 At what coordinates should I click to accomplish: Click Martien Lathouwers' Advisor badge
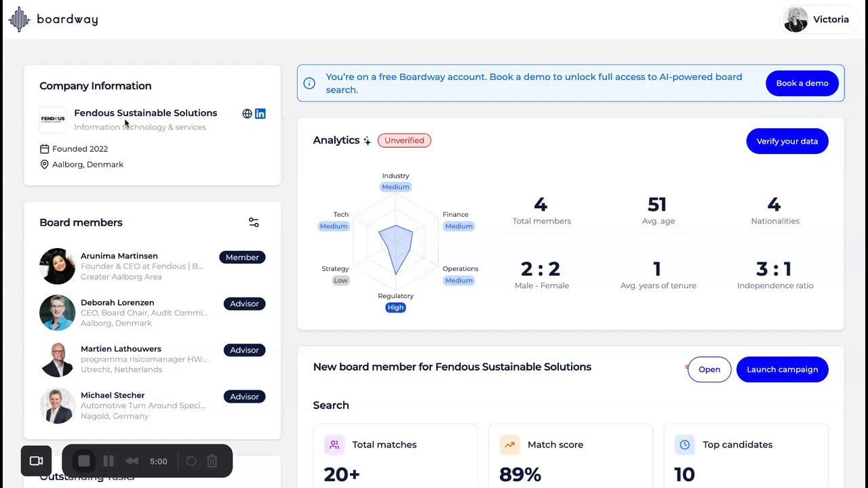coord(244,350)
